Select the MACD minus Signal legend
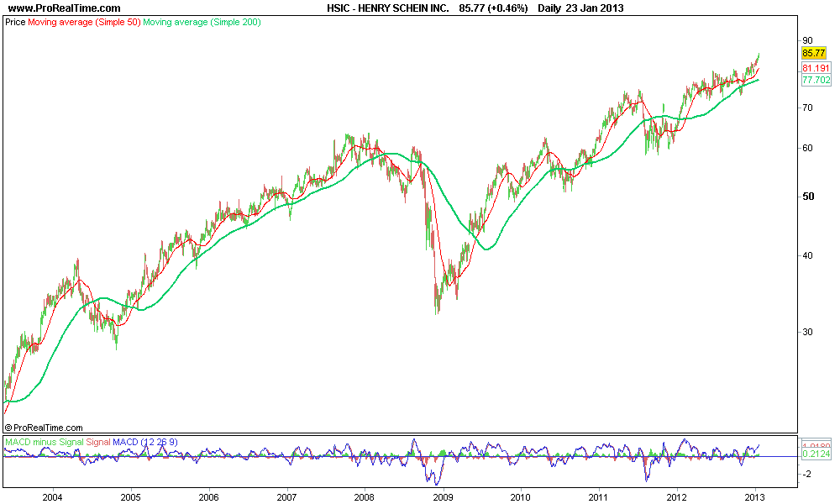The height and width of the screenshot is (504, 840). [44, 442]
